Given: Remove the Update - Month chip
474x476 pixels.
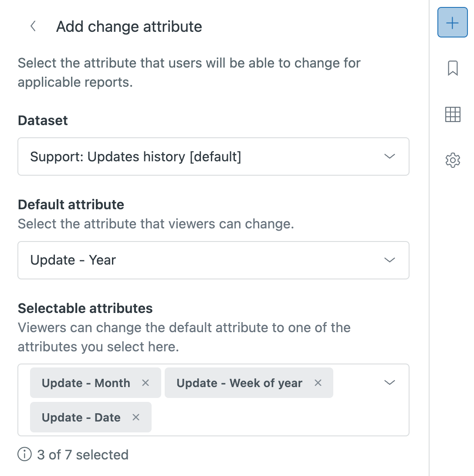Looking at the screenshot, I should click(x=146, y=383).
